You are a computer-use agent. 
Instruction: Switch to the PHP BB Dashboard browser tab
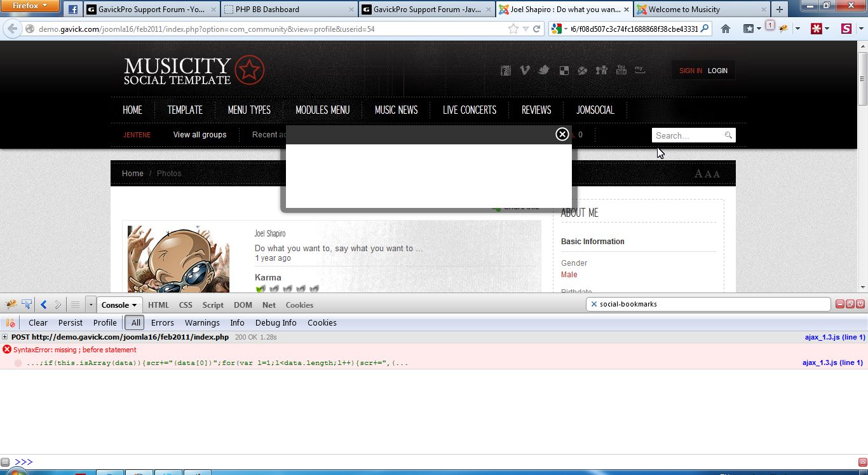click(x=289, y=10)
